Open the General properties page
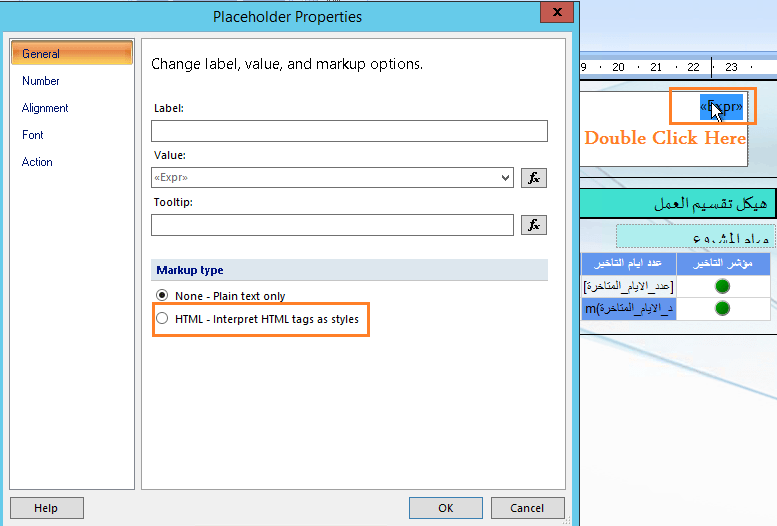Screen dimensions: 777x526 pyautogui.click(x=72, y=54)
